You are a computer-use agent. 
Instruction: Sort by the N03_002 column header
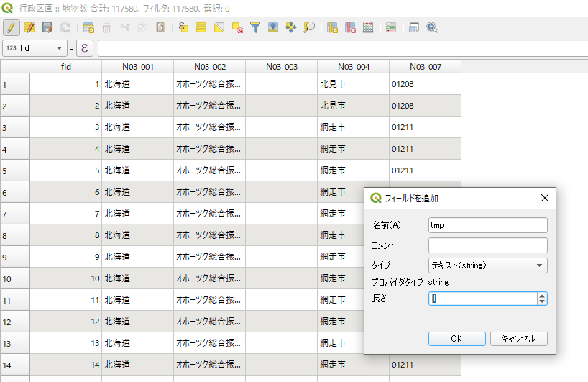click(x=210, y=67)
